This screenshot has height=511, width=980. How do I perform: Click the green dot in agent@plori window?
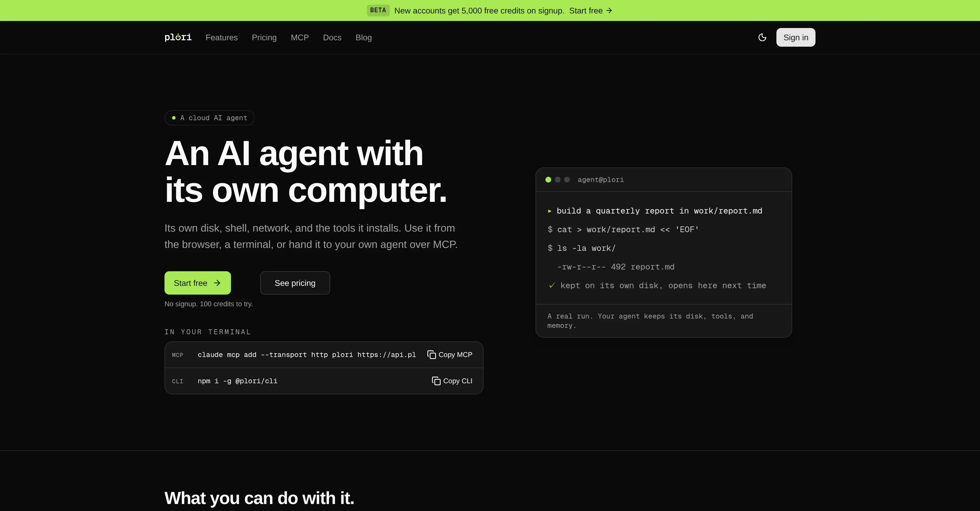coord(548,180)
